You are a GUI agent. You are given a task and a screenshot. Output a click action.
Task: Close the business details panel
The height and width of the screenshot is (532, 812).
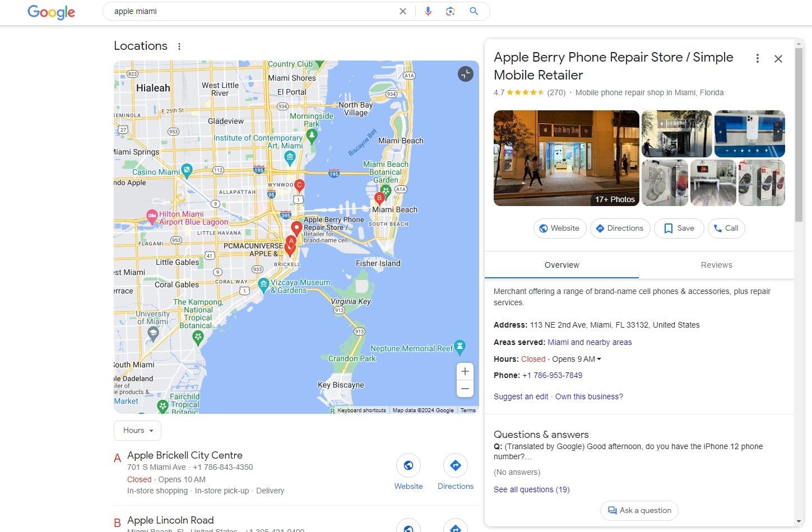(778, 58)
